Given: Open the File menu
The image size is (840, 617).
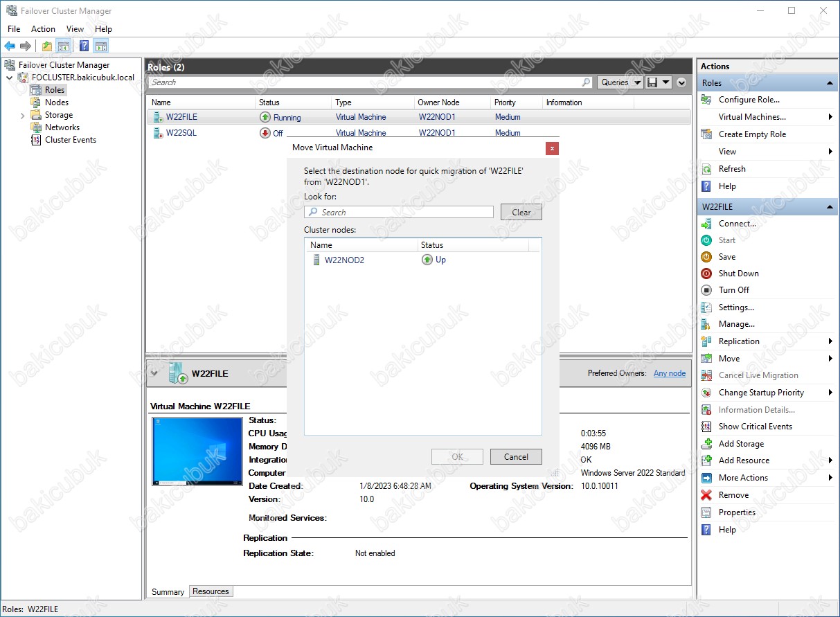Looking at the screenshot, I should (14, 29).
